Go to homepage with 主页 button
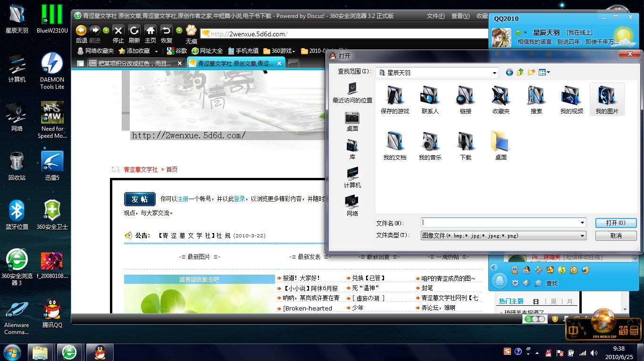644x361 pixels. pos(151,34)
